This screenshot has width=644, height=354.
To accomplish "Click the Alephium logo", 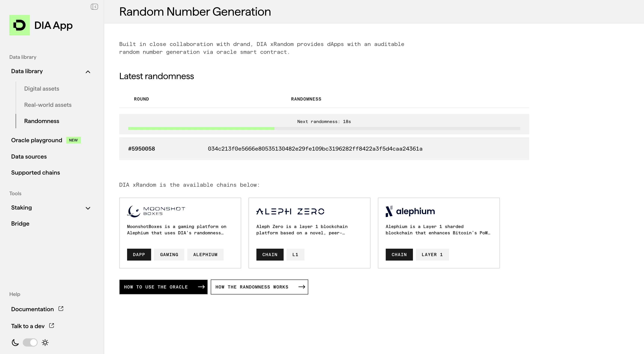I will click(x=410, y=211).
